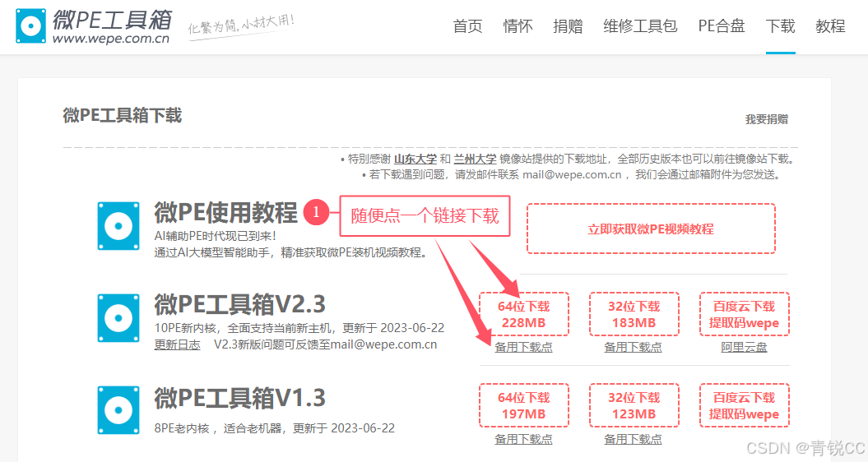Click the 微PE工具箱V1.3 title
Image resolution: width=868 pixels, height=462 pixels.
pyautogui.click(x=239, y=398)
